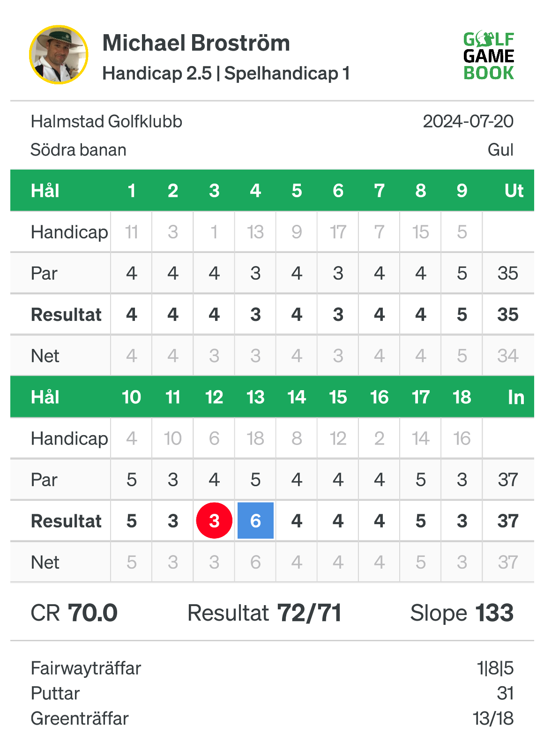Viewport: 544px width, 756px height.
Task: Click the Slope 133 value
Action: [462, 613]
